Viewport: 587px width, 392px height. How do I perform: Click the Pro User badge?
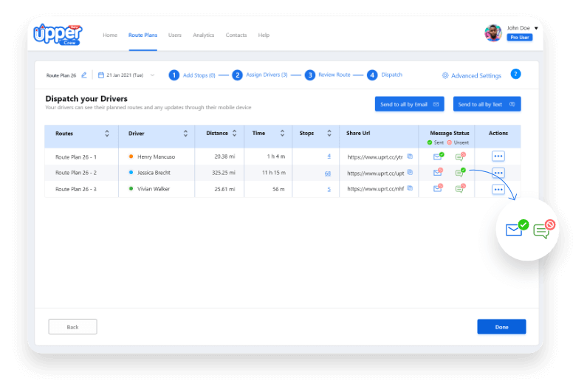pyautogui.click(x=520, y=37)
